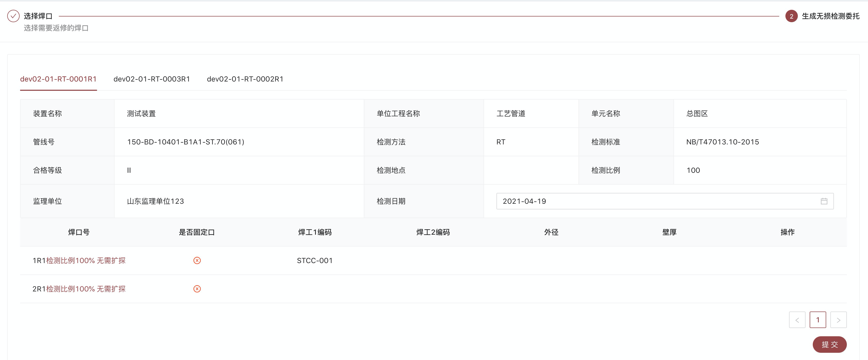Click the 总图区 unit name value

[697, 113]
